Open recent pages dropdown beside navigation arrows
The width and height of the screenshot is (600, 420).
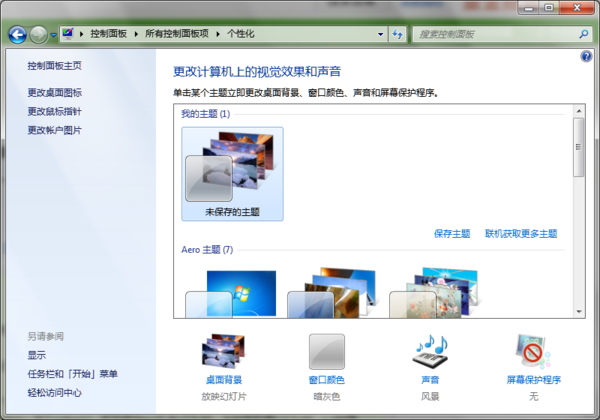(53, 35)
